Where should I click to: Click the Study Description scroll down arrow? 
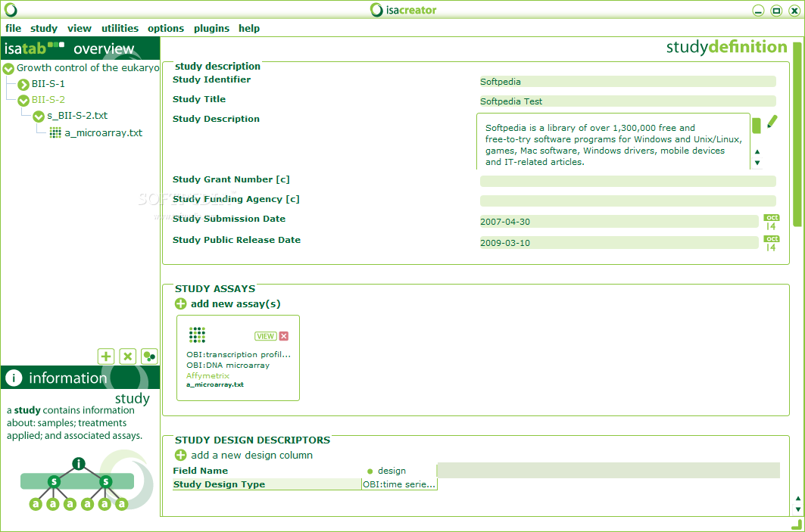[757, 163]
